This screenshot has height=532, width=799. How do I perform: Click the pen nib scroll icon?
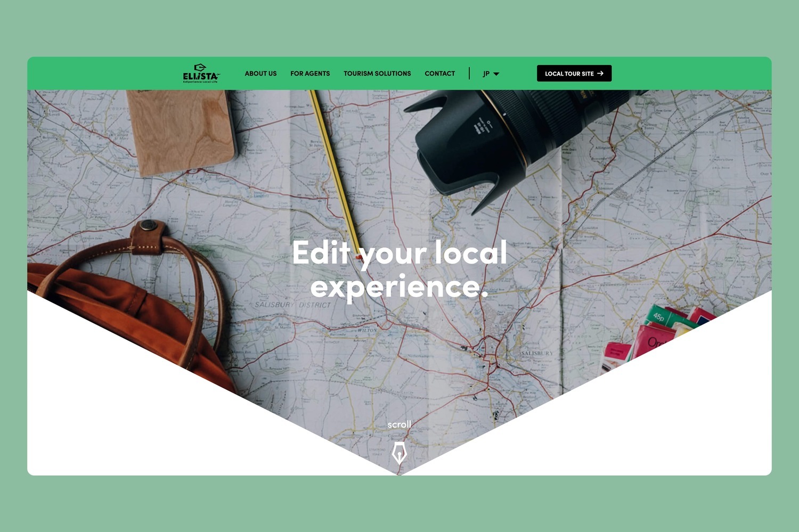point(399,453)
